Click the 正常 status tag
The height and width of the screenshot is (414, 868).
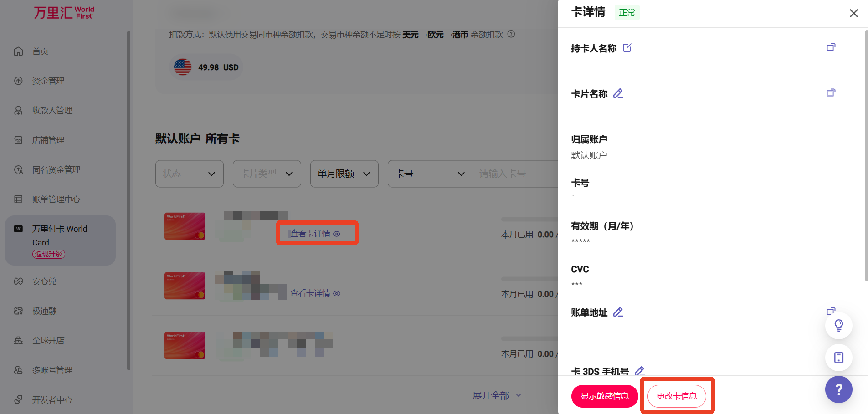[627, 13]
